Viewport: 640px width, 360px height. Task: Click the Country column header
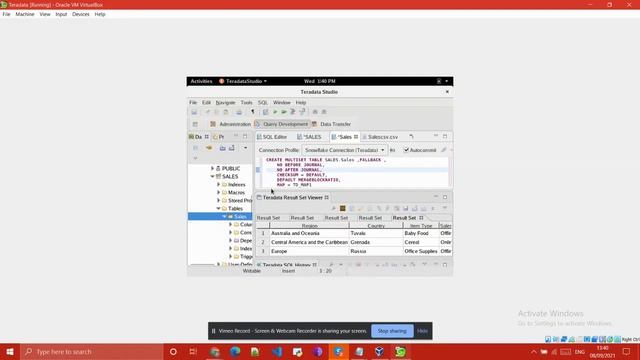pos(376,226)
